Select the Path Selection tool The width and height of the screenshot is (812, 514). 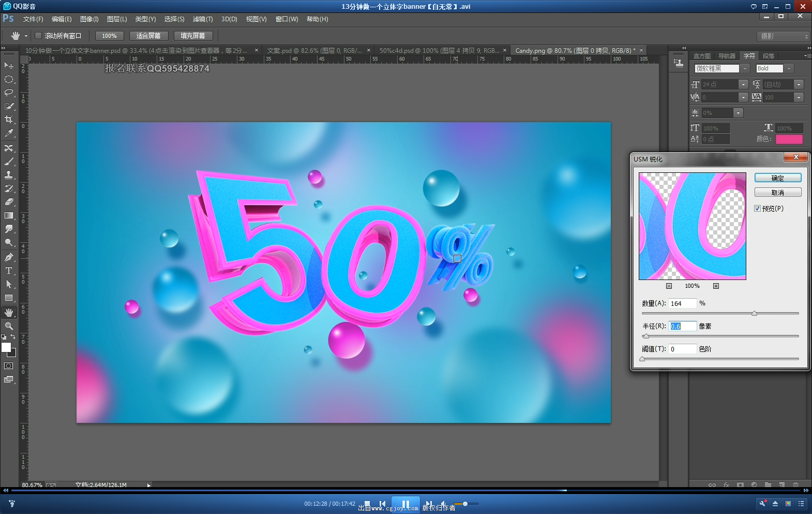pos(9,284)
